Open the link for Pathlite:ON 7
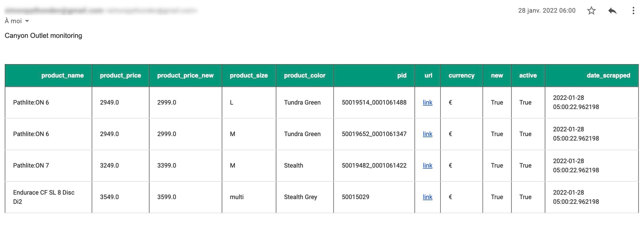The image size is (644, 228). click(x=427, y=165)
